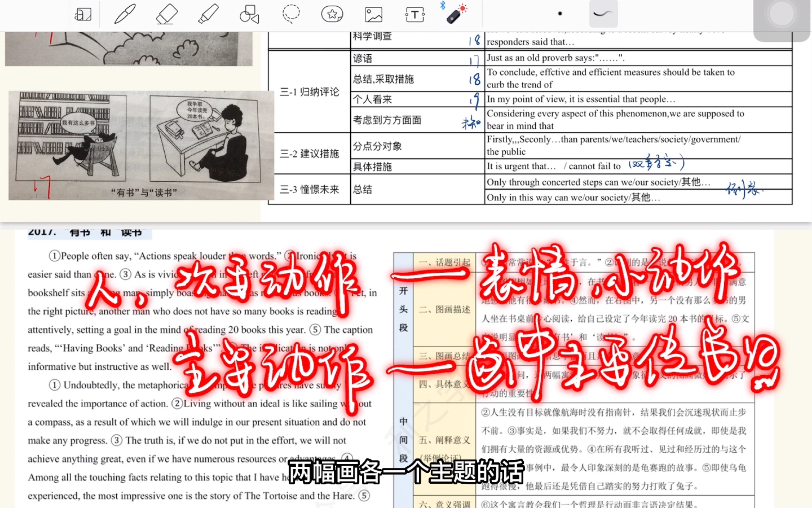Tap the cell '分点分对象'

pos(417,146)
